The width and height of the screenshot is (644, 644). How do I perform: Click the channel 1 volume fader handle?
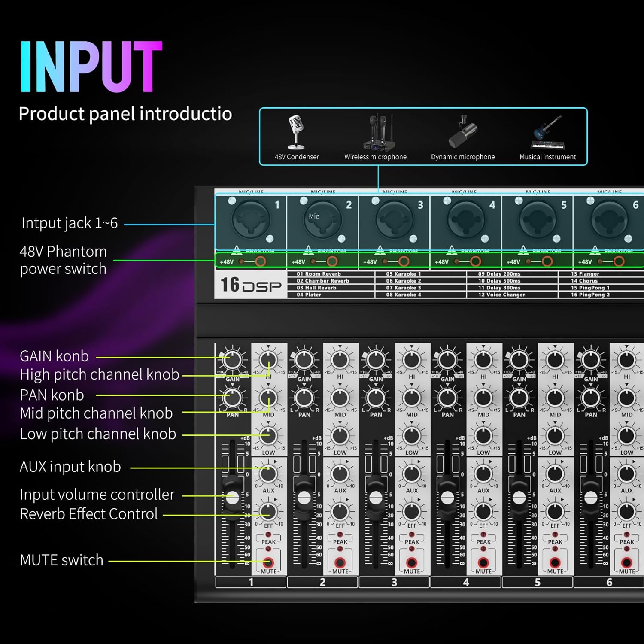click(232, 498)
